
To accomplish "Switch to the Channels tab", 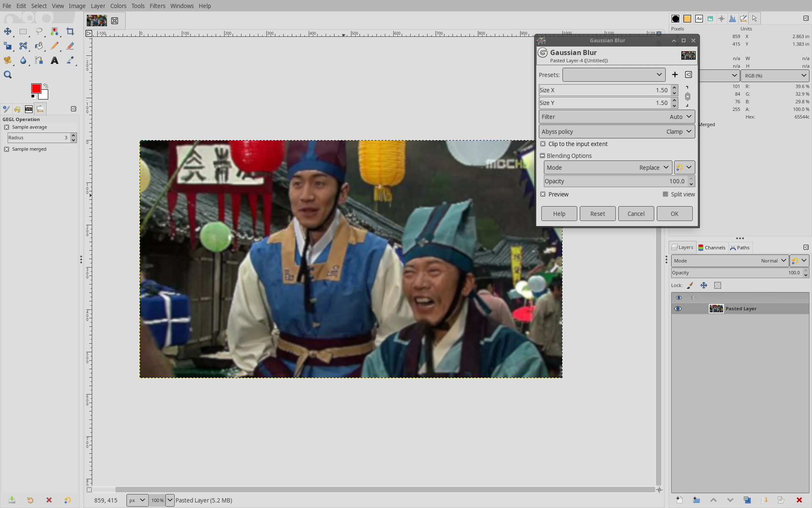I will pyautogui.click(x=711, y=248).
